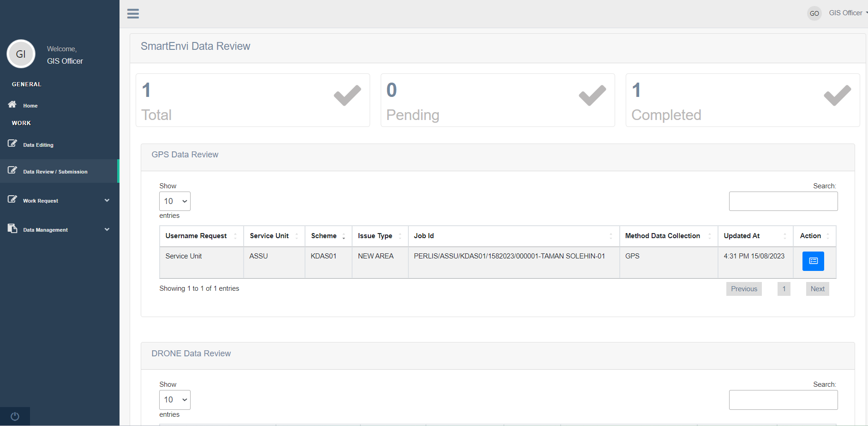The height and width of the screenshot is (426, 868).
Task: Open the DRONE Show entries dropdown
Action: [x=175, y=400]
